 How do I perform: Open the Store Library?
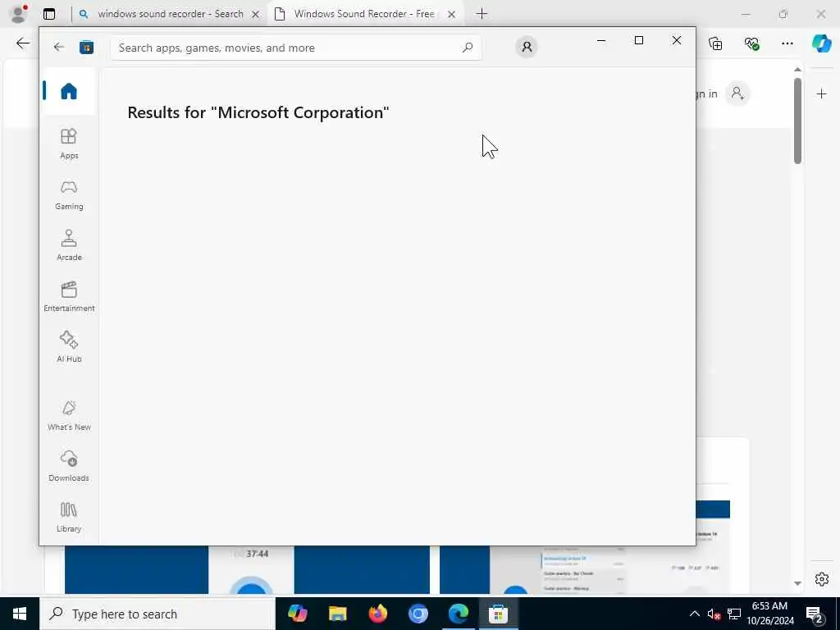[69, 518]
